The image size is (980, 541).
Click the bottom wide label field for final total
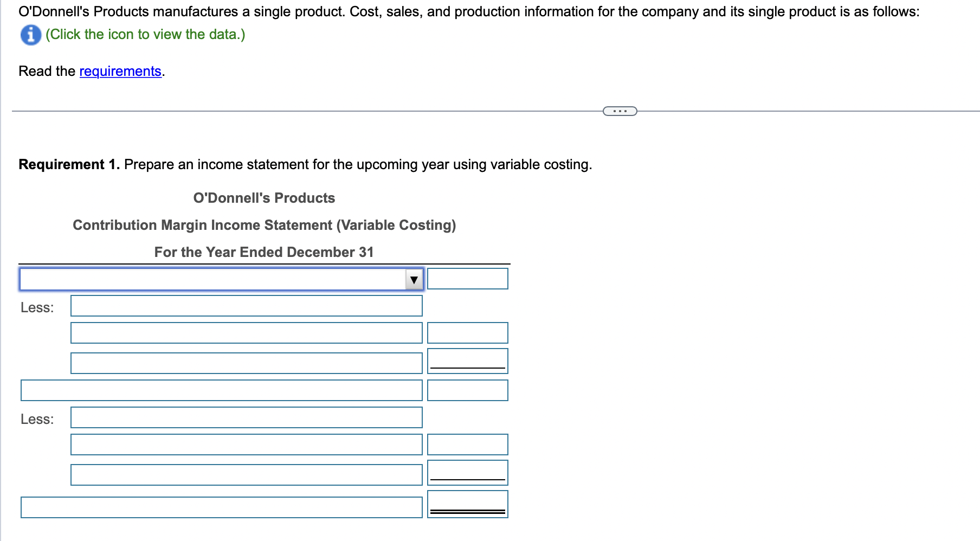click(x=222, y=507)
